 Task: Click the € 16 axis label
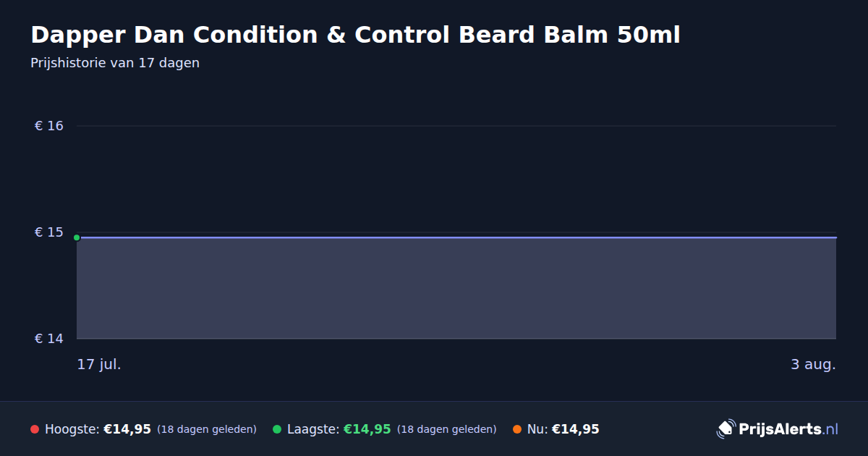pos(49,126)
